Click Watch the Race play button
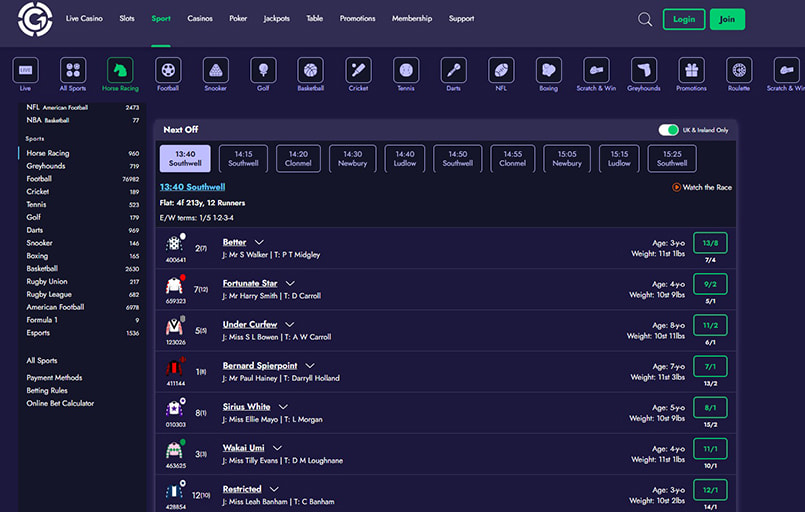The width and height of the screenshot is (805, 512). pyautogui.click(x=677, y=187)
